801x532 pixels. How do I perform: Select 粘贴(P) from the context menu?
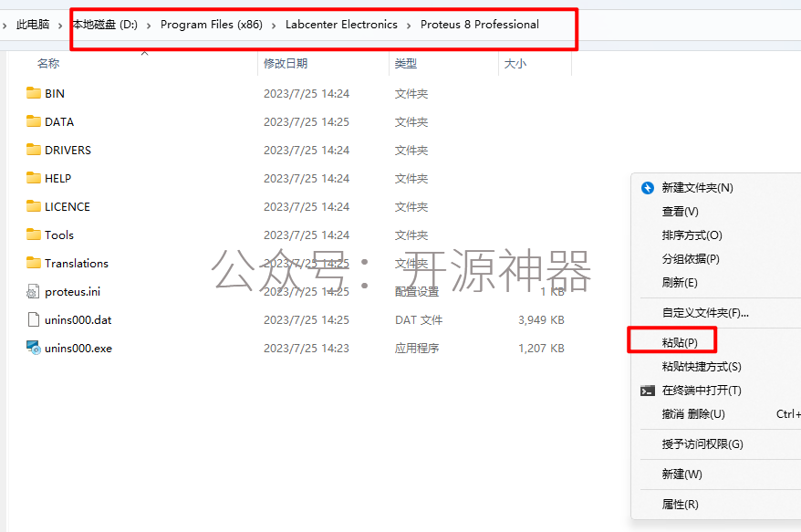click(680, 342)
